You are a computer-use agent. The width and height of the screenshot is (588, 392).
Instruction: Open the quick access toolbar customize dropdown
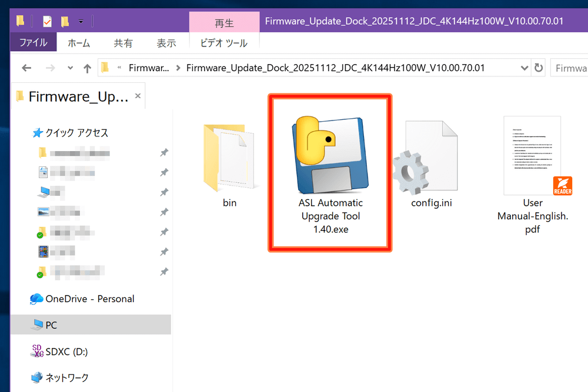(x=81, y=22)
